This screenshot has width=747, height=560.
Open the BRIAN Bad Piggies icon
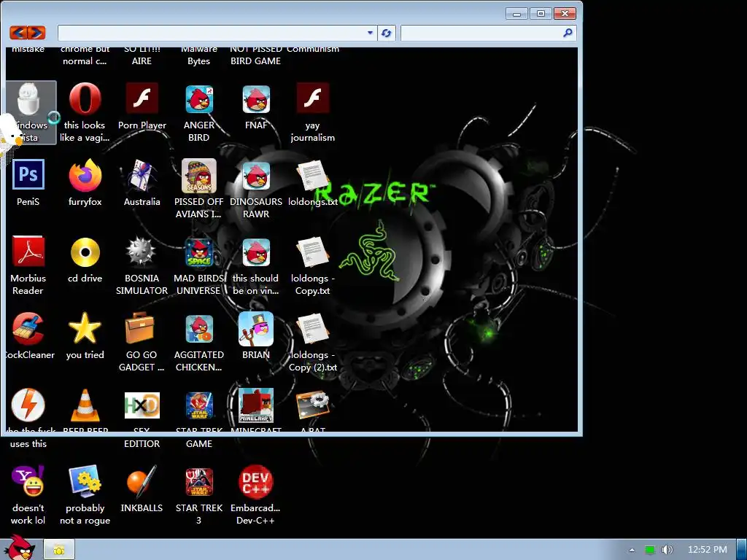pyautogui.click(x=256, y=329)
